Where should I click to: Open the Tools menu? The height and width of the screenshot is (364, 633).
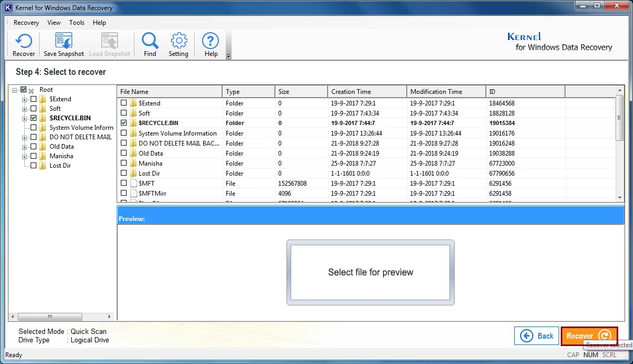(76, 23)
